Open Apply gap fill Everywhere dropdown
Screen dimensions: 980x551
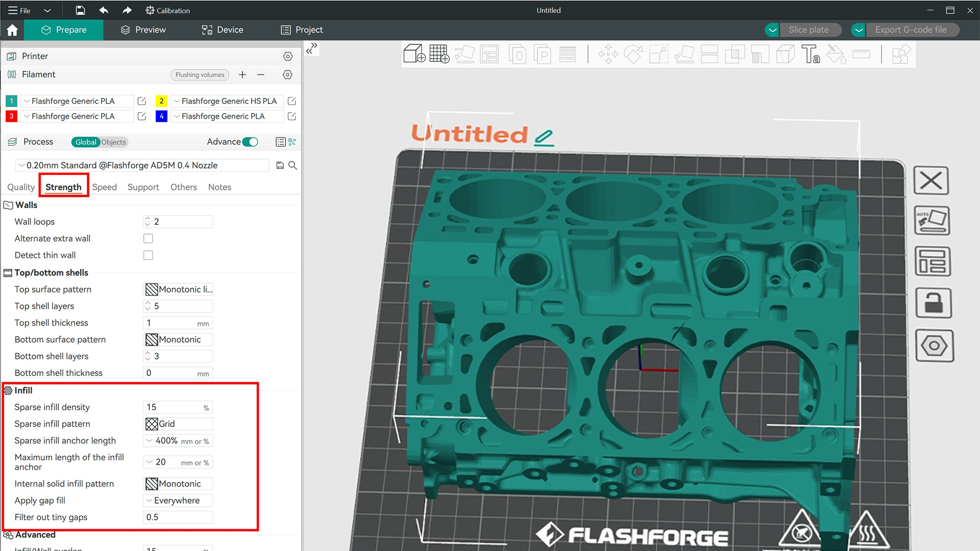178,500
